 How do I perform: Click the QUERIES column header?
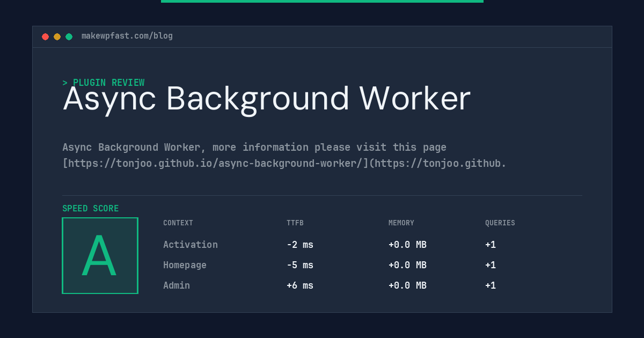500,223
